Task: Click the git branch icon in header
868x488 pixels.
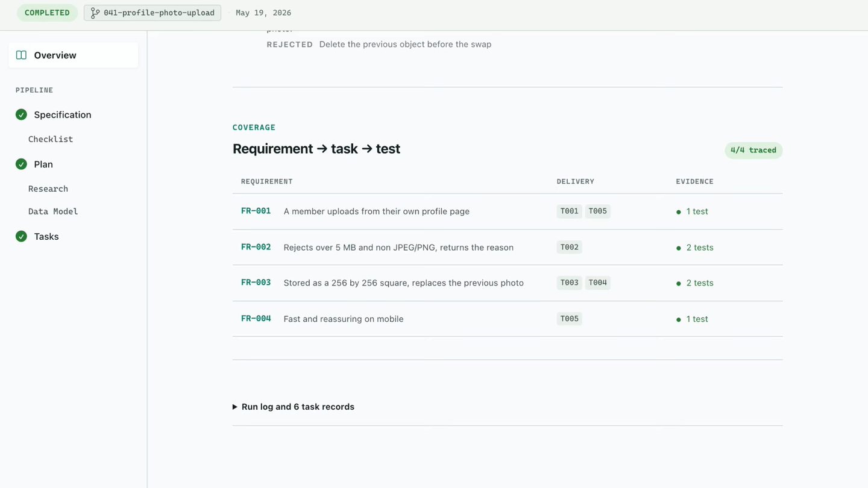Action: tap(95, 13)
